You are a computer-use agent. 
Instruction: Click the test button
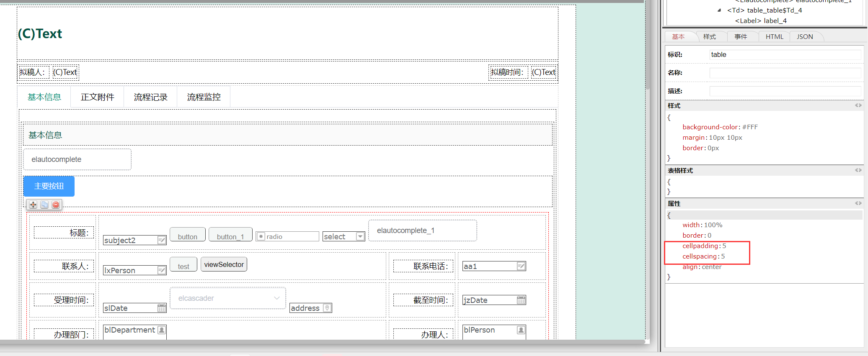[183, 264]
